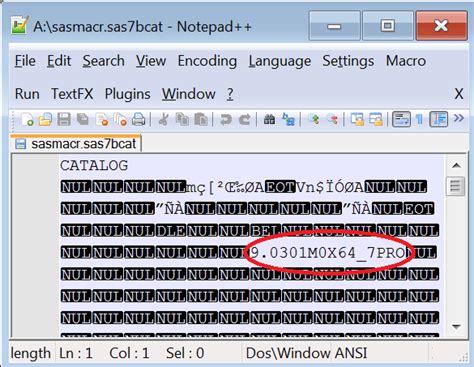Open the View menu

pos(151,61)
